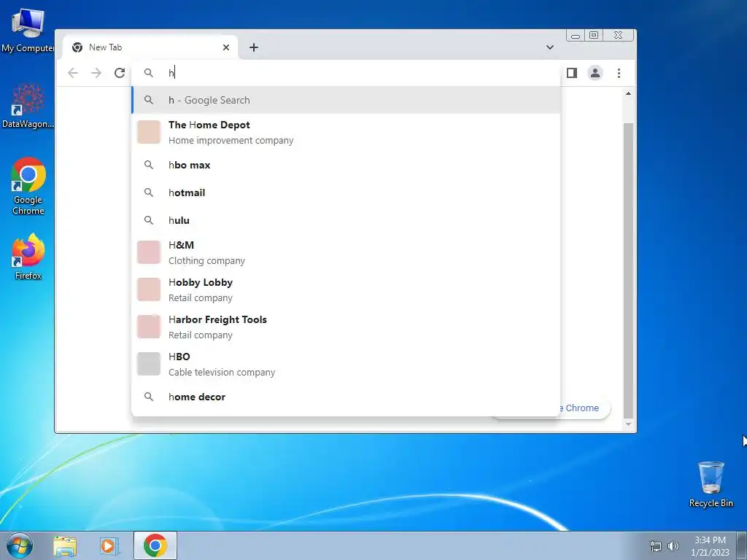
Task: Expand the tab search chevron
Action: (550, 47)
